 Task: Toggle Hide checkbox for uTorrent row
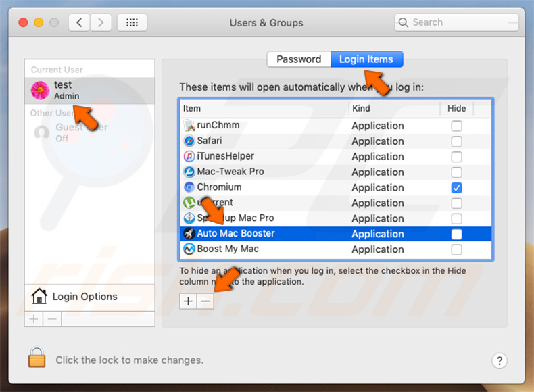tap(457, 203)
